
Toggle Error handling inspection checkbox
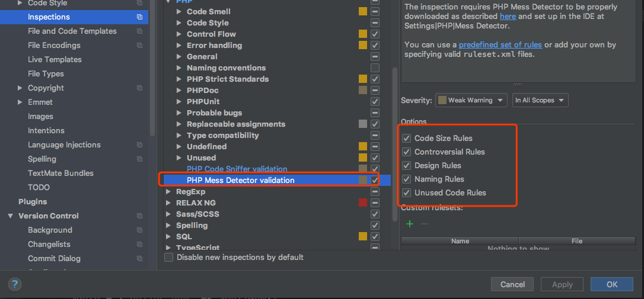tap(375, 45)
